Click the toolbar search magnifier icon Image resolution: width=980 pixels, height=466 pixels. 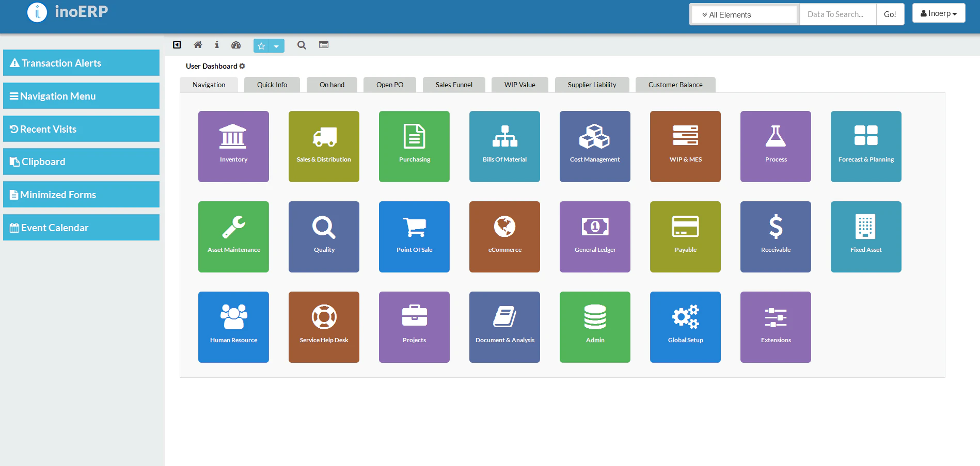tap(302, 45)
